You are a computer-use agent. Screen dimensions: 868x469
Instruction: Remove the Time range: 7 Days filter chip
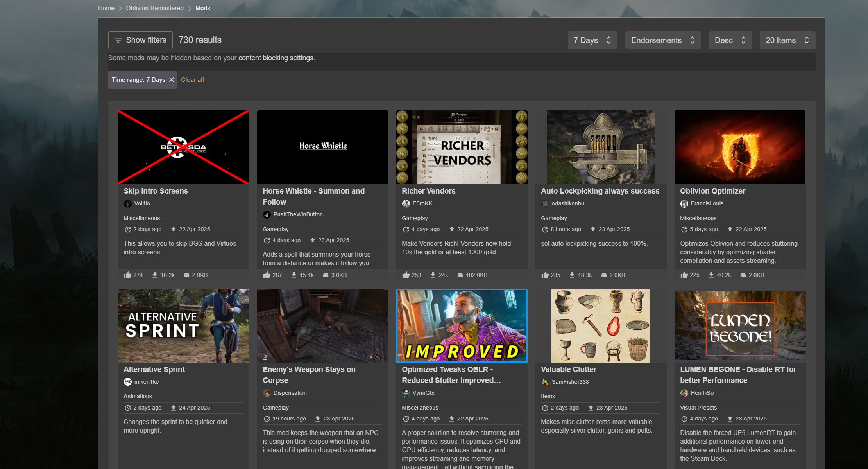[x=171, y=80]
